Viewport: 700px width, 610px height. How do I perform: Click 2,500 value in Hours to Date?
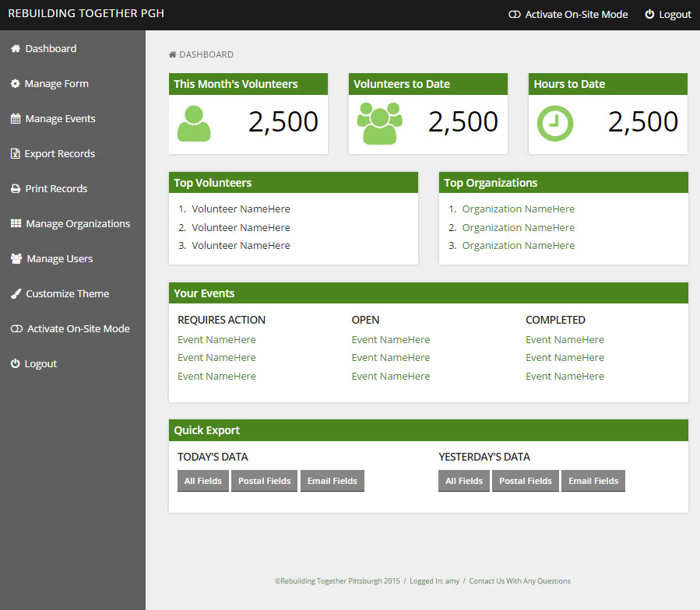tap(643, 122)
